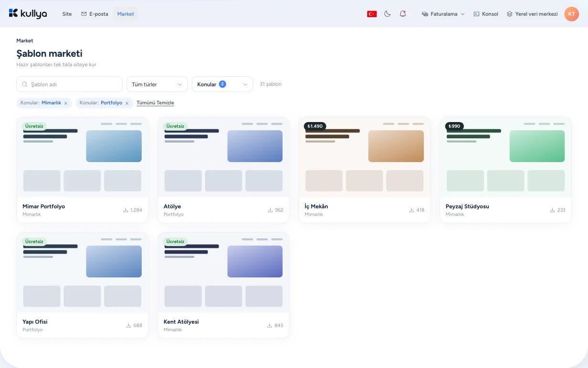The image size is (588, 368).
Task: Open the Tüm türler type dropdown
Action: click(x=157, y=84)
